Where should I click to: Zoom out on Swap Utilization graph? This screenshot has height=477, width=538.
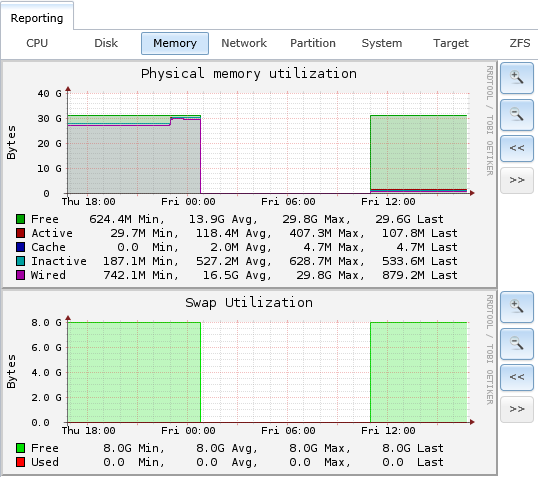pyautogui.click(x=517, y=344)
